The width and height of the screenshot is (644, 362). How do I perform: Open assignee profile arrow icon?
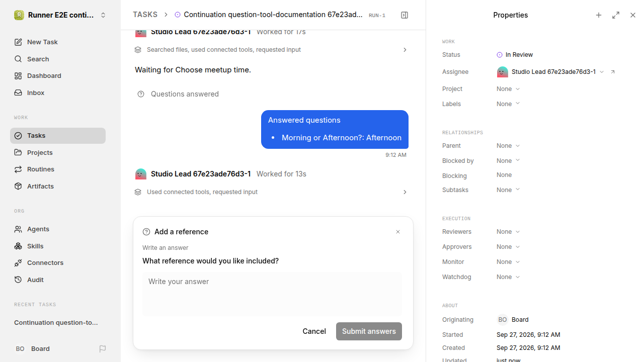(x=613, y=72)
